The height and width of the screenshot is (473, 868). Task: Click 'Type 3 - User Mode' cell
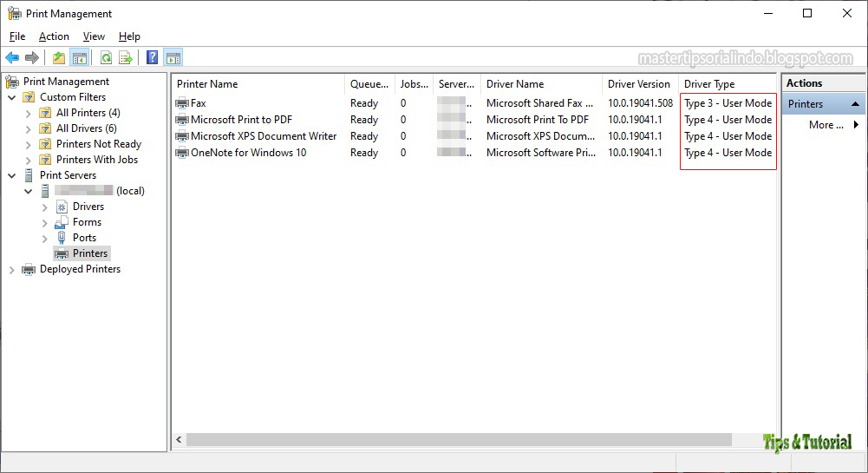tap(728, 103)
